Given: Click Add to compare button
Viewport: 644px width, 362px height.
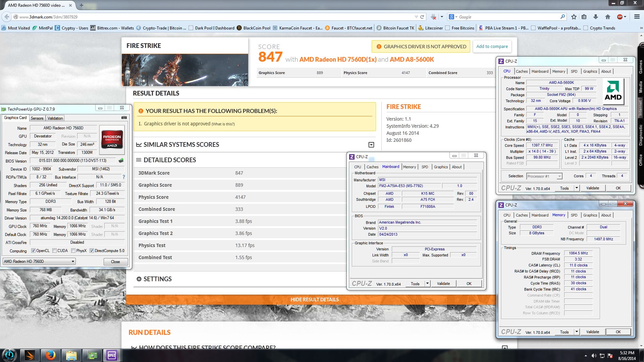Looking at the screenshot, I should (x=492, y=47).
